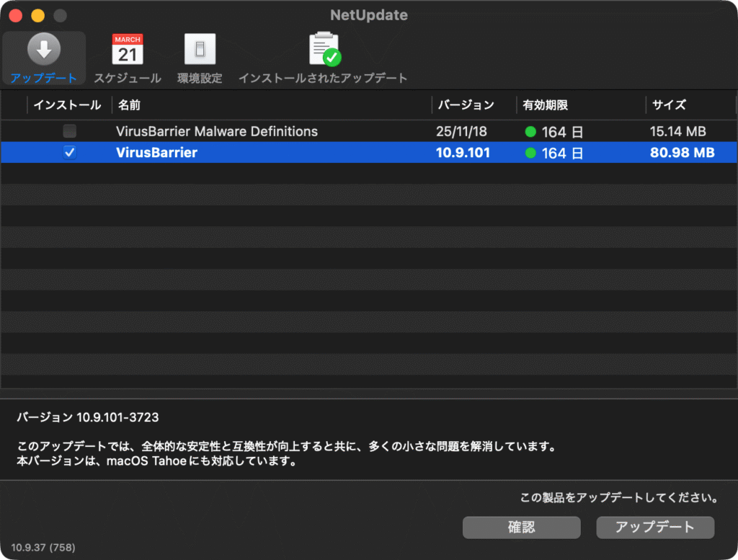The image size is (738, 560).
Task: Sort by バージョン column header
Action: click(x=466, y=105)
